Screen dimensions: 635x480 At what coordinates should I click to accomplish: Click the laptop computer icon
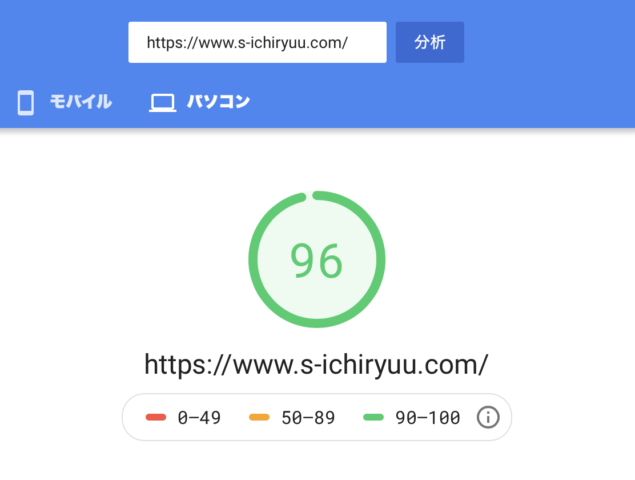(162, 102)
